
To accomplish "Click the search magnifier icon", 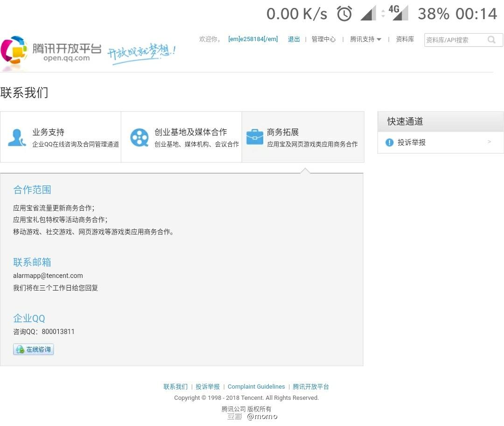I will click(x=491, y=40).
